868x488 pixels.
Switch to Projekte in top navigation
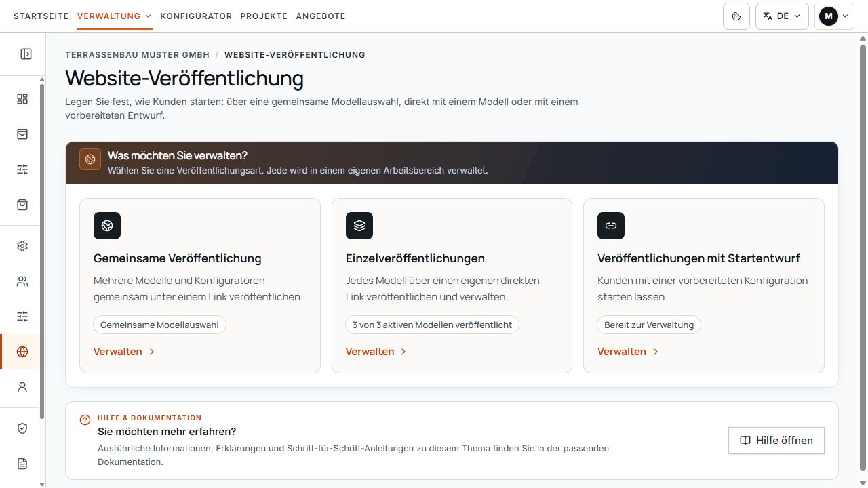(264, 16)
